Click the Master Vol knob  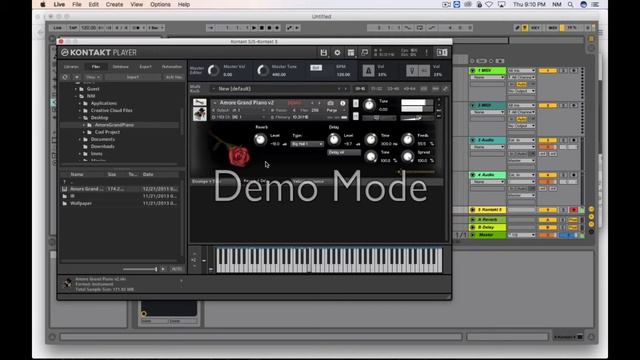[213, 71]
